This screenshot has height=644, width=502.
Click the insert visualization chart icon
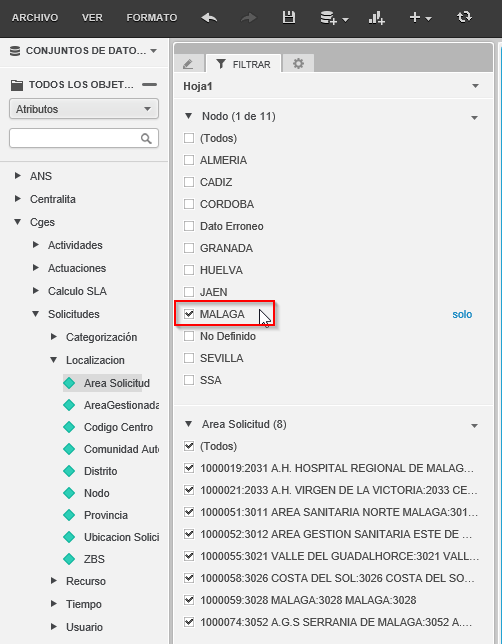376,18
